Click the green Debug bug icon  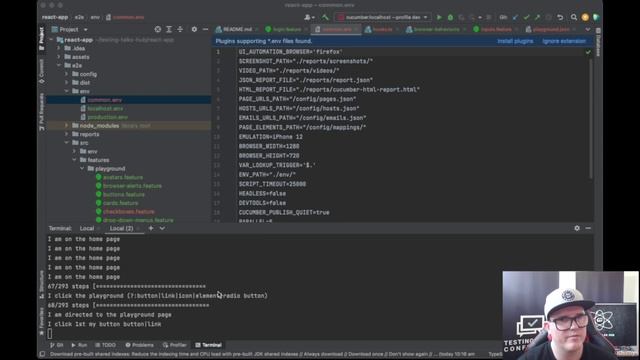pos(450,18)
